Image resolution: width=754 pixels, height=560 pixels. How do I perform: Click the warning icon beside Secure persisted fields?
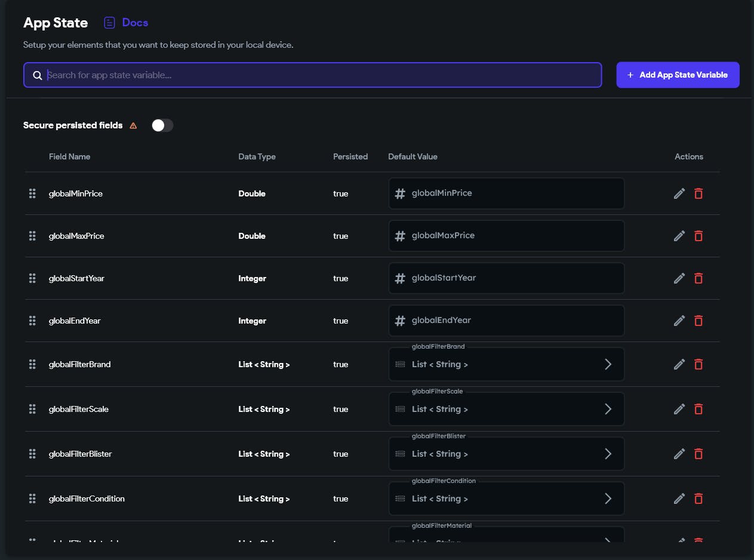pos(133,125)
